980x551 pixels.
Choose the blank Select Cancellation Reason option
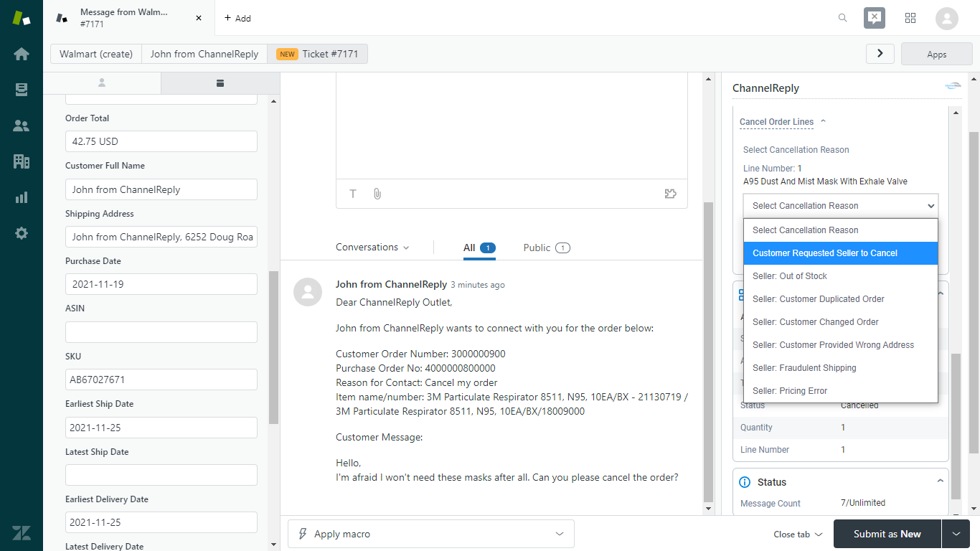click(x=841, y=230)
